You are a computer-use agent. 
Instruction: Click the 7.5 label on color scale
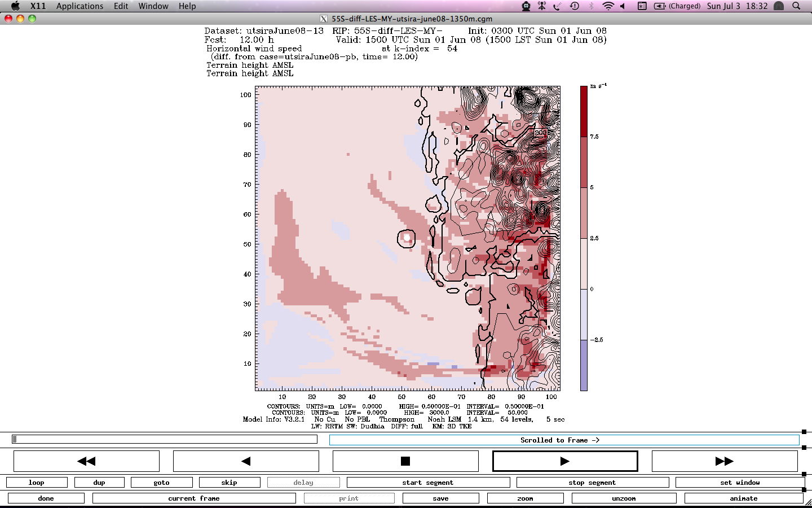coord(594,137)
